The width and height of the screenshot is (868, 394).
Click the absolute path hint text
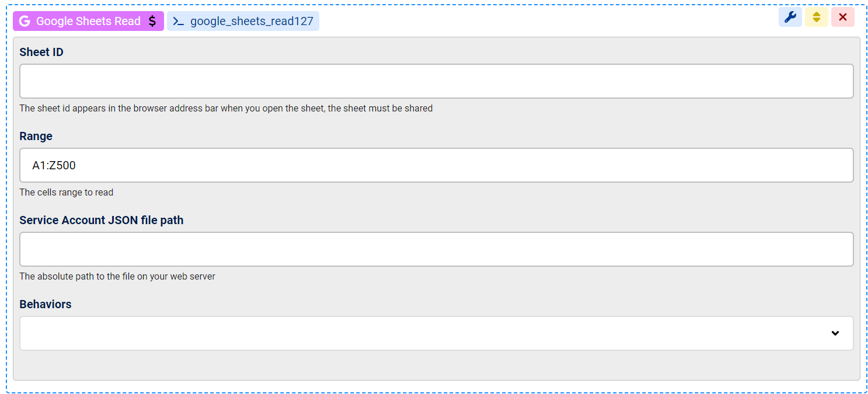117,276
